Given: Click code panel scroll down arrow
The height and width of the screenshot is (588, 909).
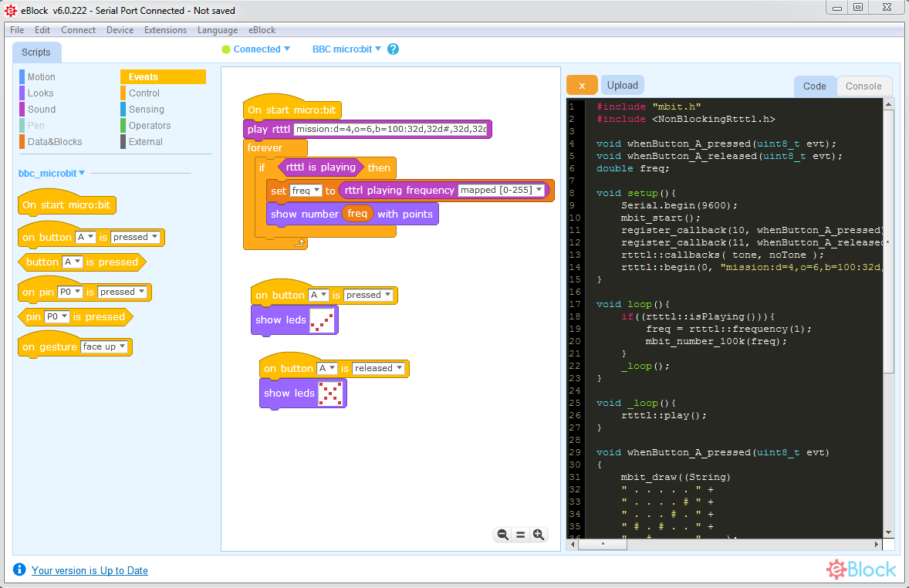Looking at the screenshot, I should pos(889,533).
